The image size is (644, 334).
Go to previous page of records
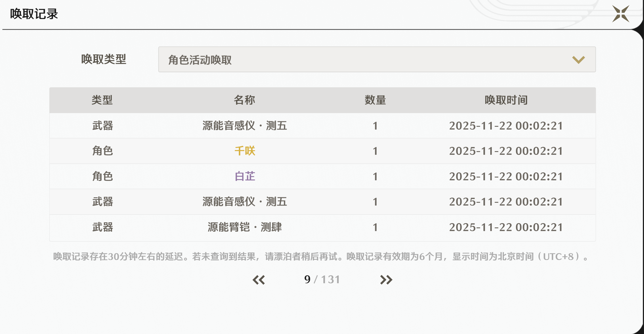pyautogui.click(x=259, y=280)
